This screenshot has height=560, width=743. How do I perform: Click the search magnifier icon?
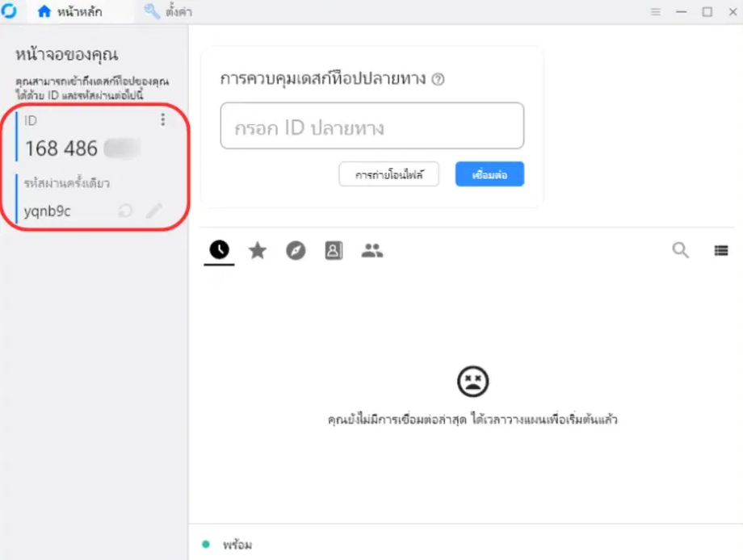click(681, 250)
